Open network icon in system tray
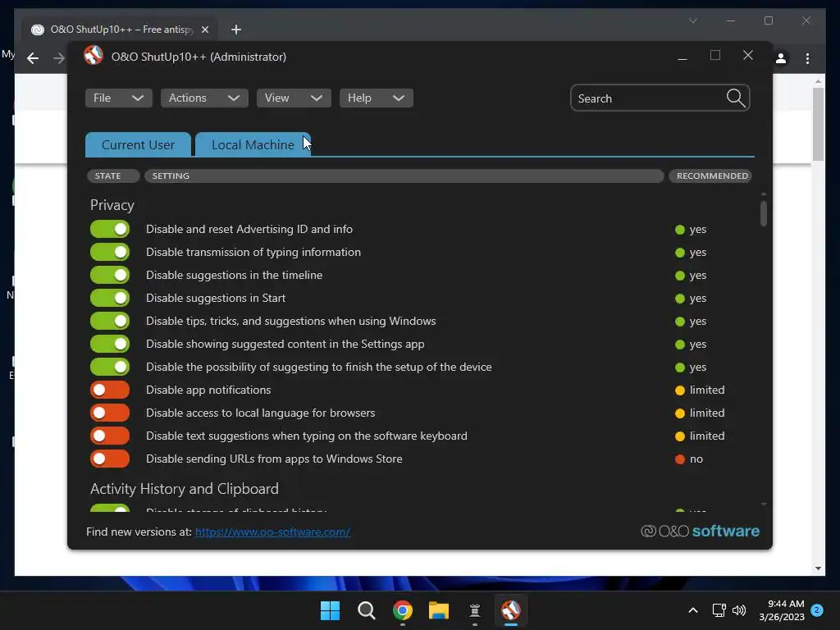 pyautogui.click(x=719, y=610)
